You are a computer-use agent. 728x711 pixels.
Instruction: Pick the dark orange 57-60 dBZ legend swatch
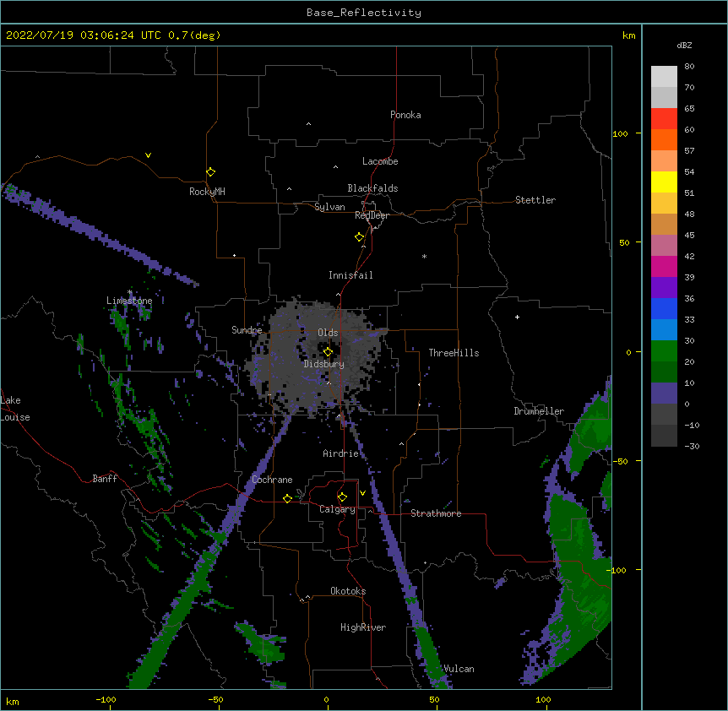point(664,139)
